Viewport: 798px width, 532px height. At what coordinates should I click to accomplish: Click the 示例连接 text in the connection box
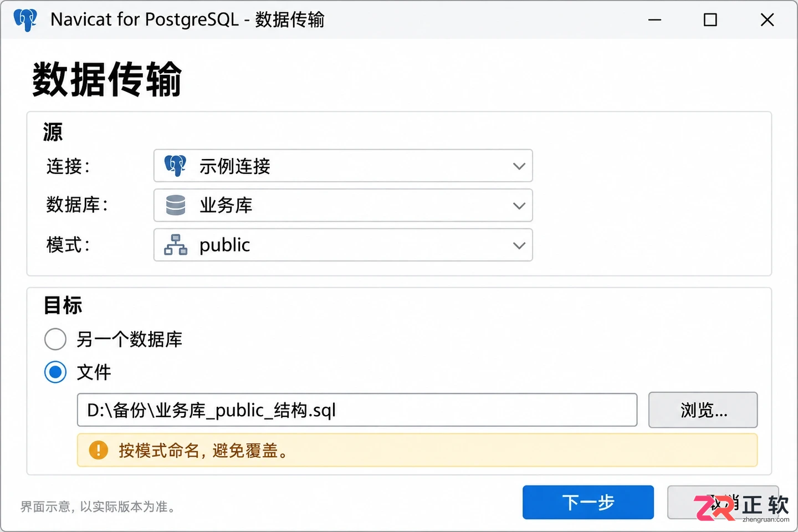point(235,166)
